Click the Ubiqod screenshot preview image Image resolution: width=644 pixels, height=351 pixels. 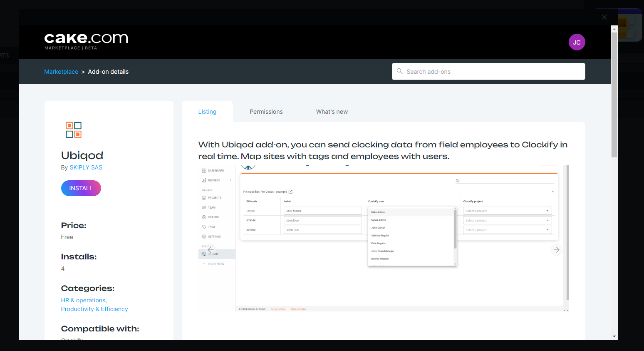(383, 238)
